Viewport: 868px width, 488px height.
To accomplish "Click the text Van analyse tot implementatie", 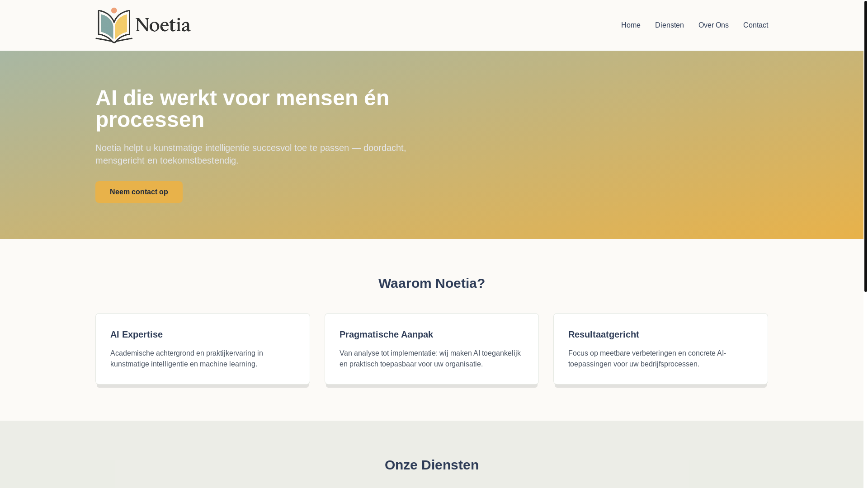I will (430, 358).
